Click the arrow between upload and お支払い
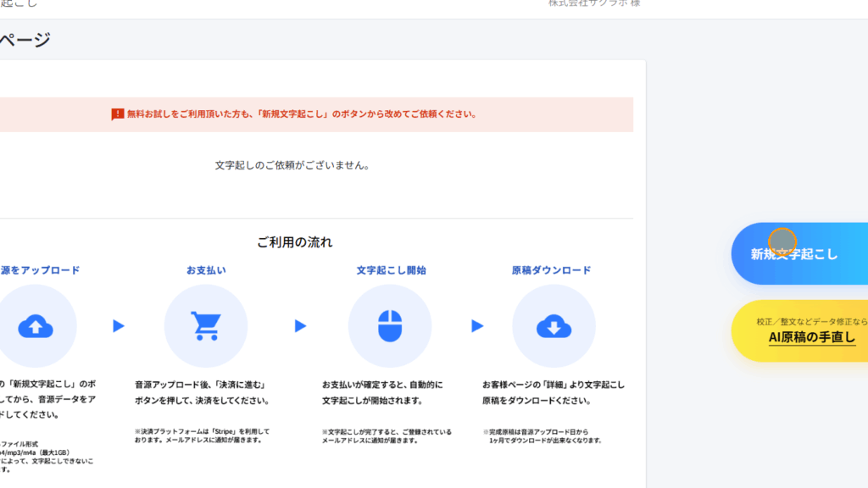Image resolution: width=868 pixels, height=488 pixels. coord(119,326)
